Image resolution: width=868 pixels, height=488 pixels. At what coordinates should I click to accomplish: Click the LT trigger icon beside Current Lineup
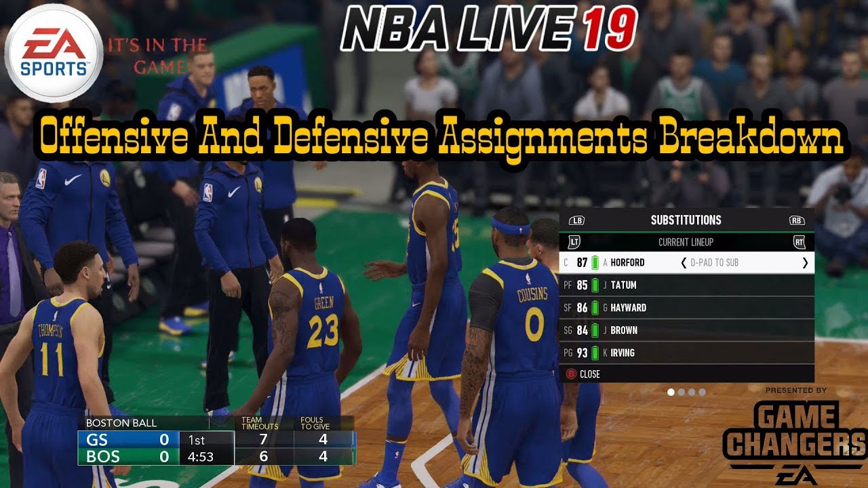[x=574, y=242]
